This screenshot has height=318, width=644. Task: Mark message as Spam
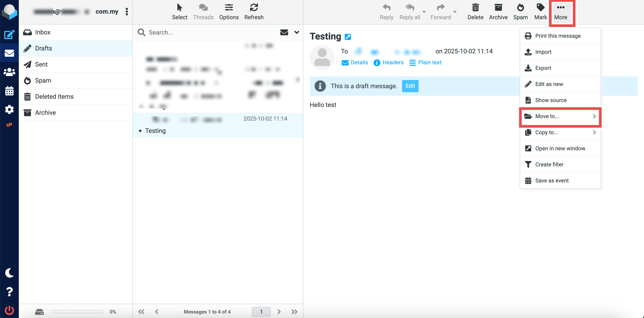(520, 11)
